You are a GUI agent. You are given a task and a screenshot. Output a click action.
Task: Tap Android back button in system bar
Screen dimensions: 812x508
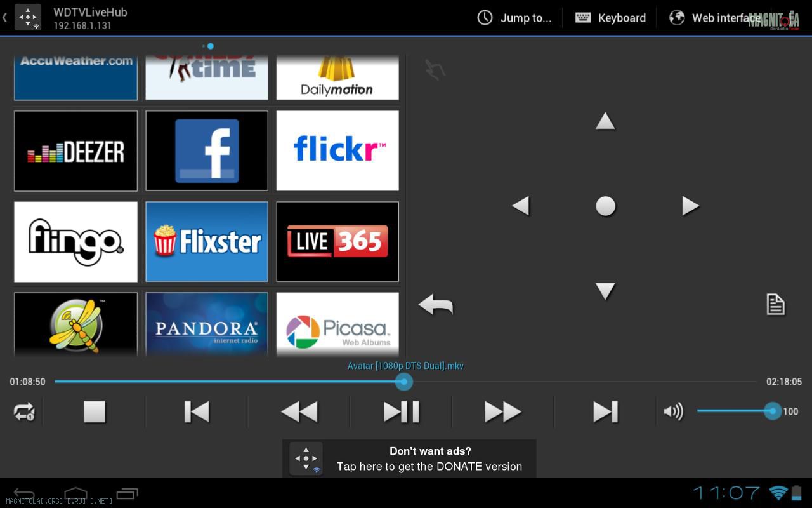(x=24, y=493)
